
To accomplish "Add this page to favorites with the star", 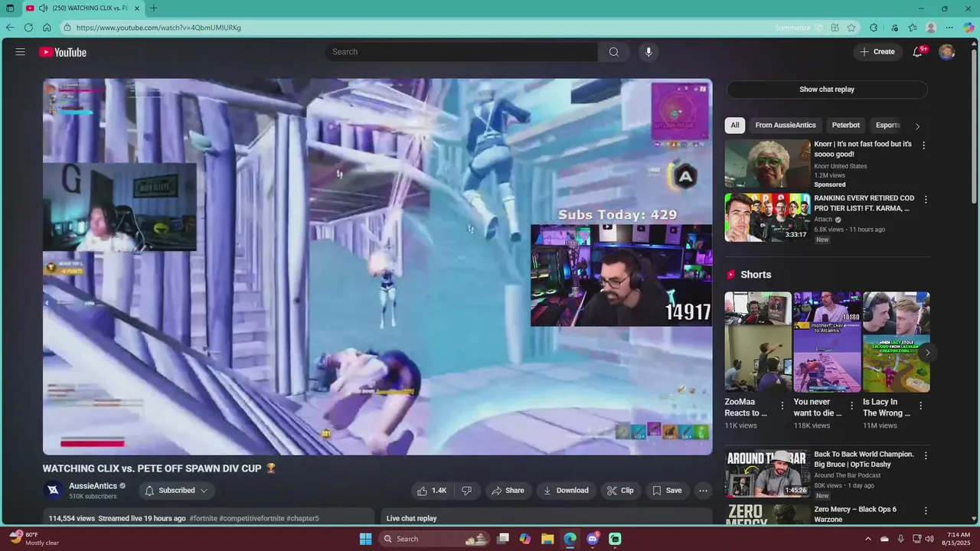I will point(851,28).
